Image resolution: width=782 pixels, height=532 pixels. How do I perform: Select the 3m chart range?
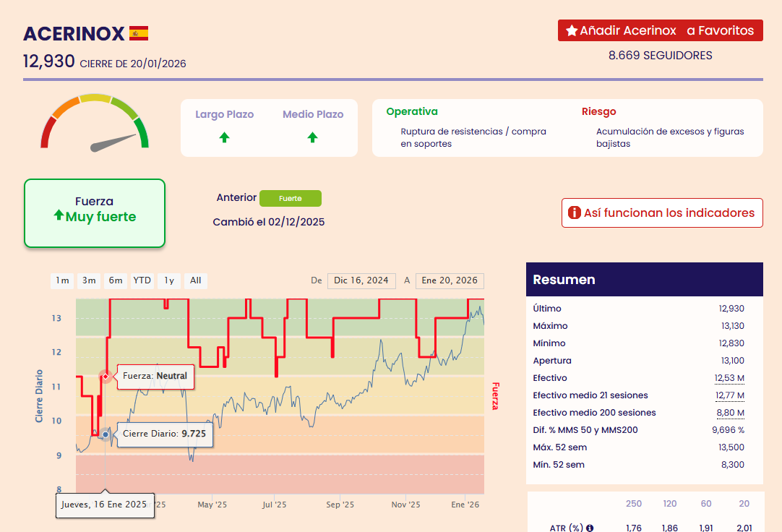tap(90, 280)
